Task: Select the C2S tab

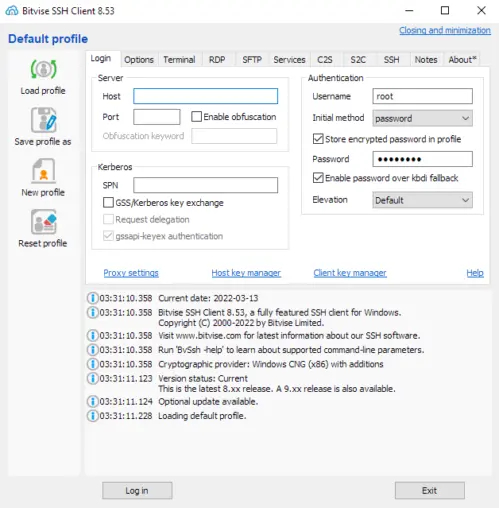Action: coord(325,60)
